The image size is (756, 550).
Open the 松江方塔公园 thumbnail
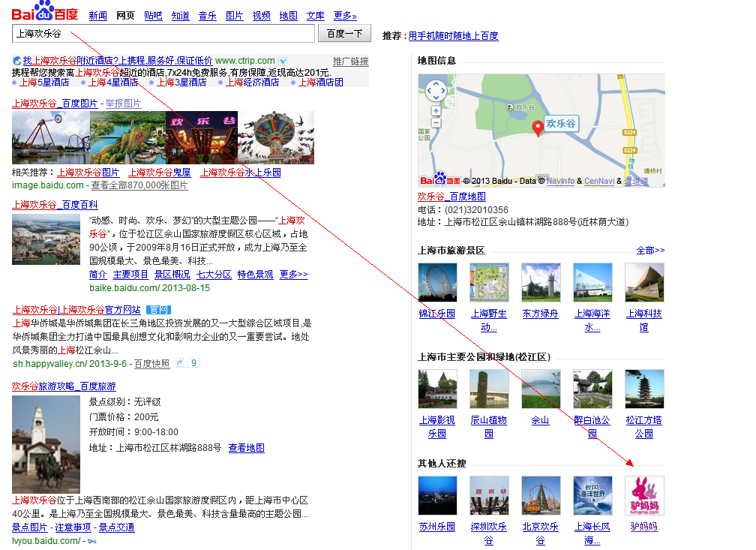pyautogui.click(x=644, y=389)
